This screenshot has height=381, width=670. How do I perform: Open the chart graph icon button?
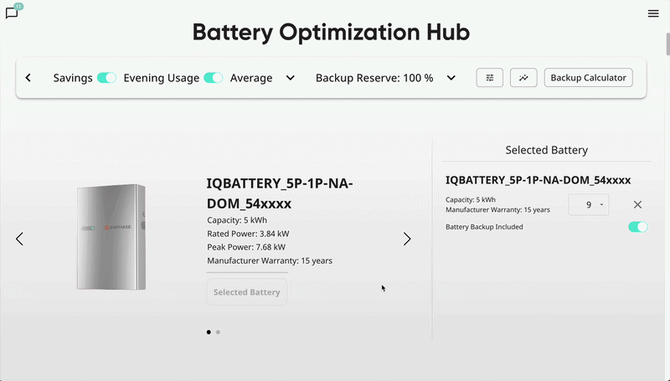coord(523,78)
